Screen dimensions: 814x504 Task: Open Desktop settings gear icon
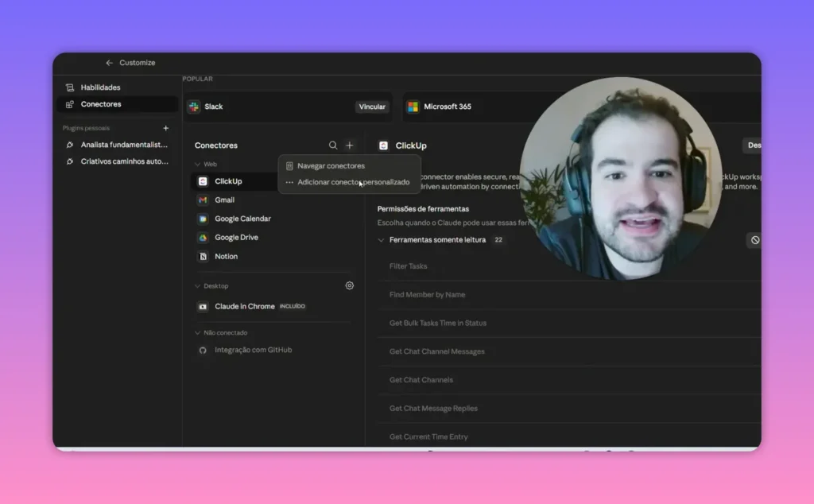pyautogui.click(x=350, y=285)
